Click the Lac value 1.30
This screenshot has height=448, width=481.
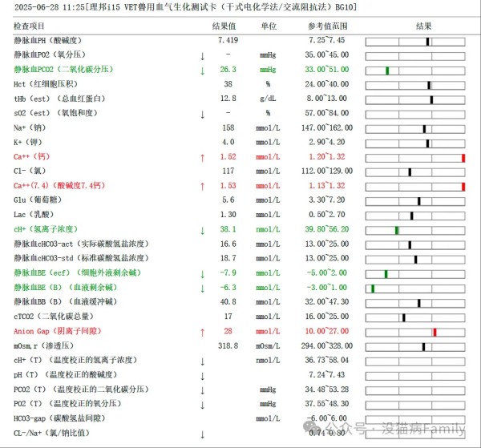point(228,214)
